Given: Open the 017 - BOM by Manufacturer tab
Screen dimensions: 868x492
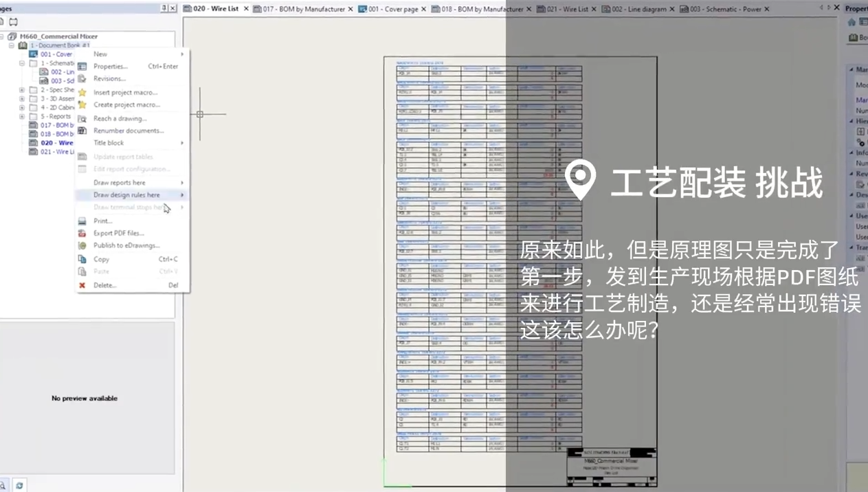Looking at the screenshot, I should [303, 9].
